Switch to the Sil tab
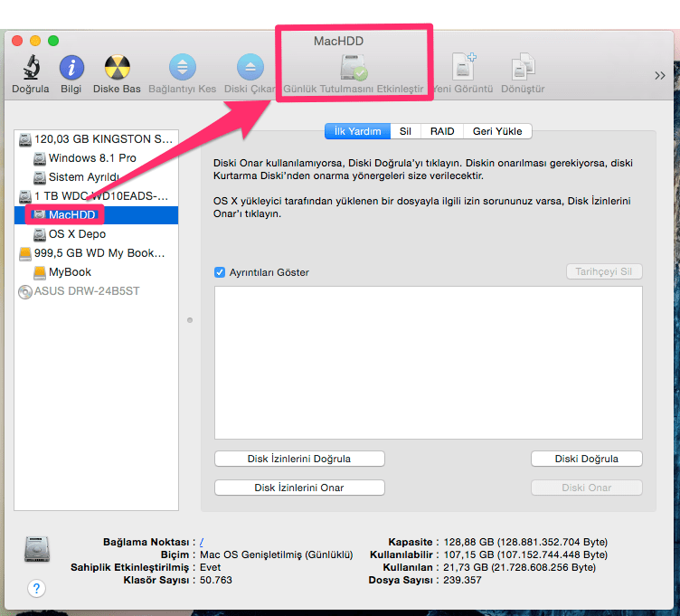 click(x=405, y=131)
